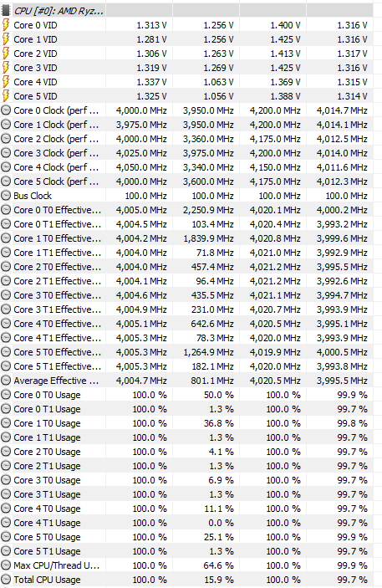Select the Core 1 VID sensor row
The height and width of the screenshot is (588, 382).
coord(186,39)
